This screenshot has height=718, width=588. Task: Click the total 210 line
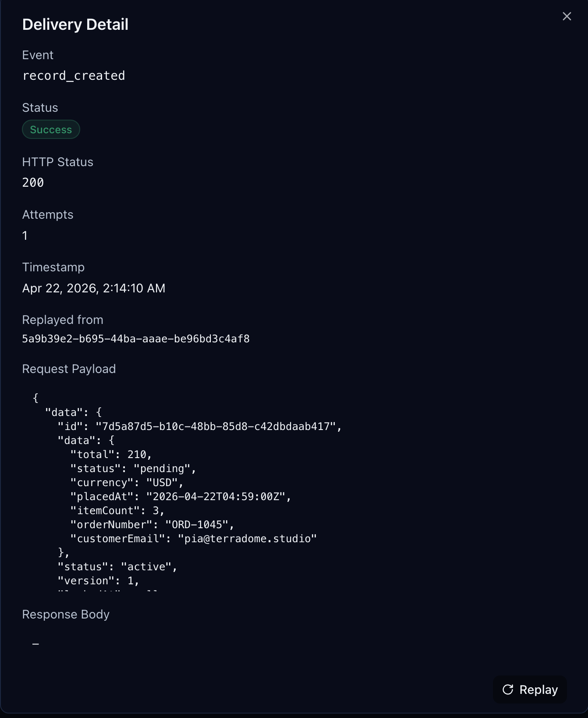111,455
